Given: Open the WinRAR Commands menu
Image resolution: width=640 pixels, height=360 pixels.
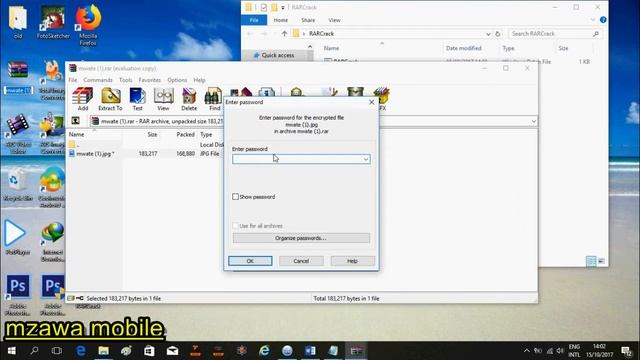Looking at the screenshot, I should (98, 80).
